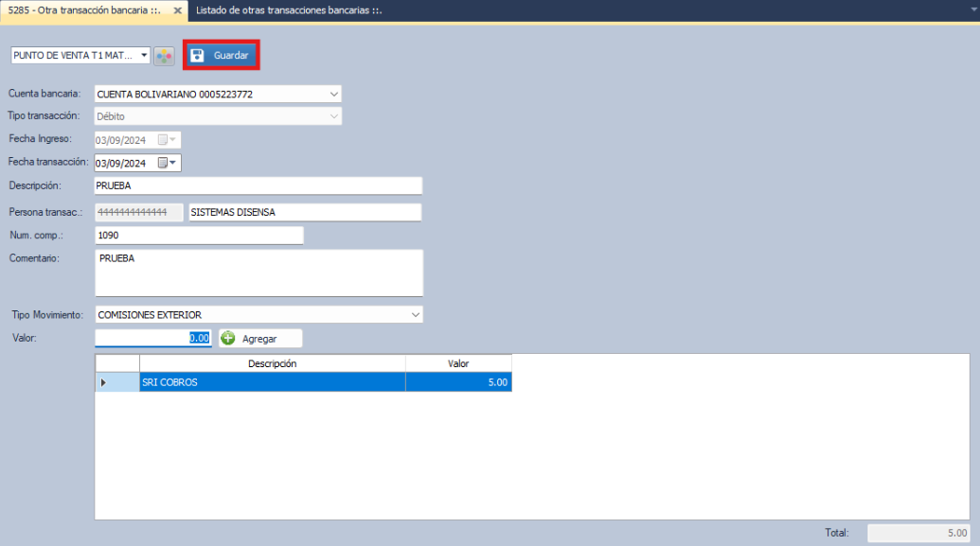Screen dimensions: 980x546
Task: Click the Valor column header in the grid
Action: (458, 363)
